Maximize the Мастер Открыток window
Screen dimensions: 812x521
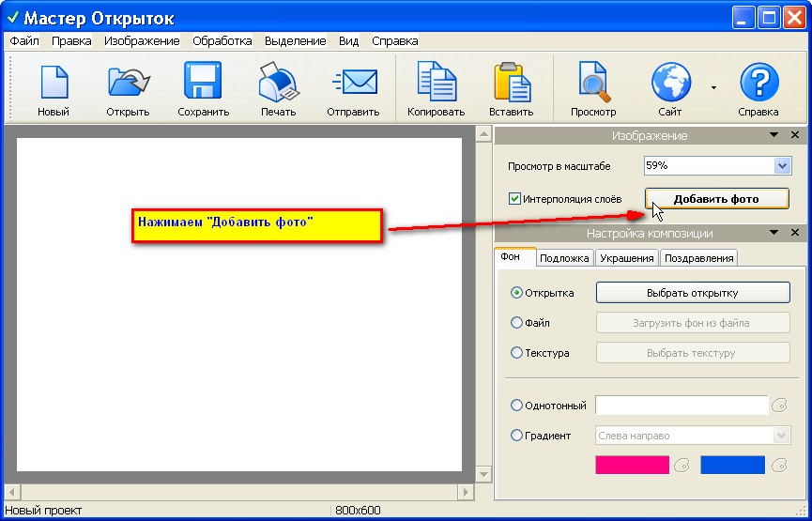(x=769, y=18)
